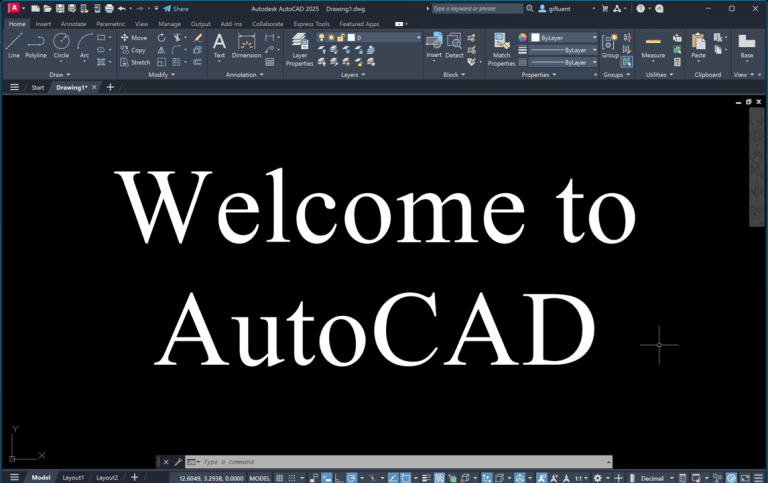Screen dimensions: 768x483
Task: Open the Measure utility
Action: click(653, 47)
